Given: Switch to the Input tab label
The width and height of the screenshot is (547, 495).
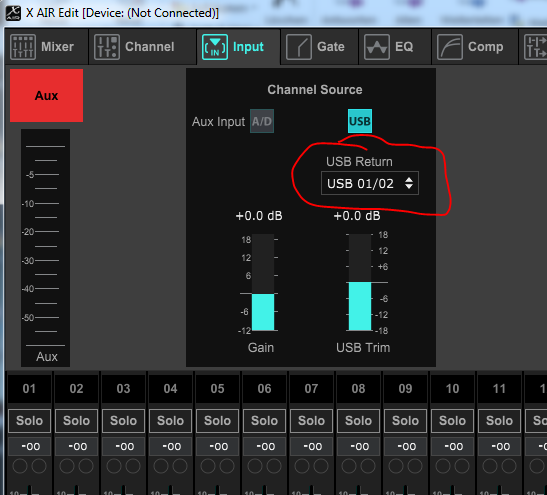Looking at the screenshot, I should (248, 47).
